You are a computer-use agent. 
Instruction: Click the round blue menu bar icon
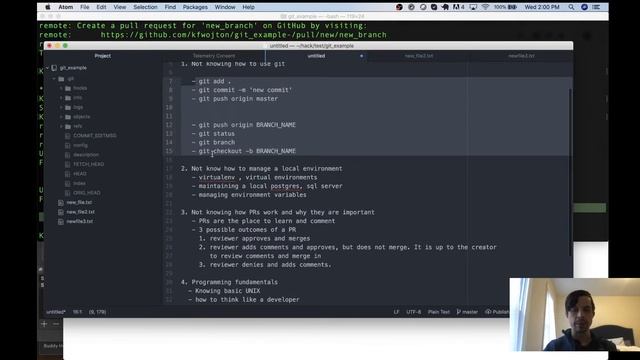point(584,7)
